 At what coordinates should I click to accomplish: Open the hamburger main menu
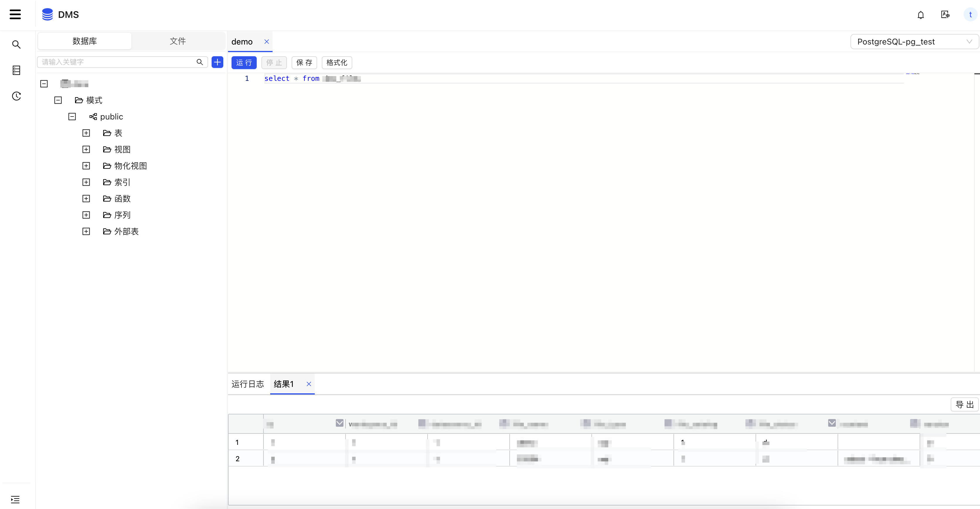click(15, 14)
